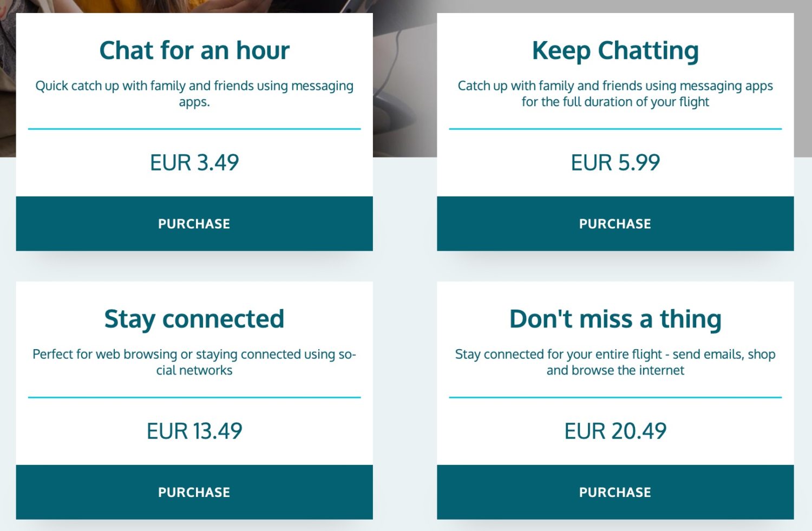Purchase the Chat for an hour plan

[194, 223]
